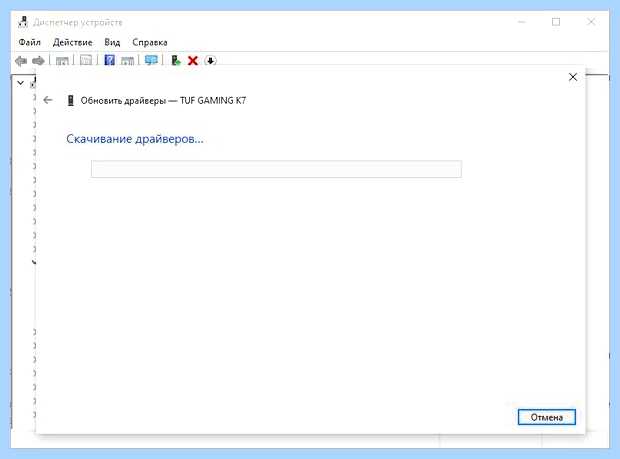Close the Device Manager window
This screenshot has width=620, height=459.
[591, 22]
